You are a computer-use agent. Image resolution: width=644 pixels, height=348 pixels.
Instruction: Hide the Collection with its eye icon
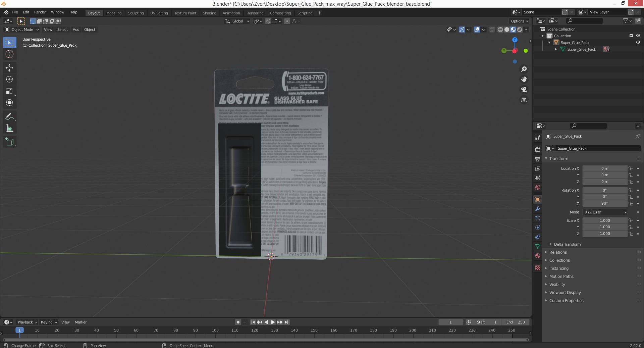click(x=638, y=36)
